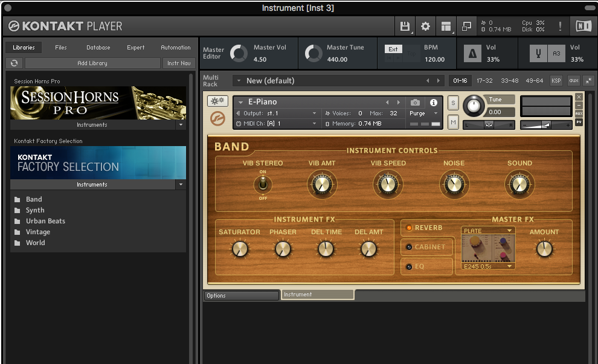Click the Instr Nav button

[x=179, y=63]
